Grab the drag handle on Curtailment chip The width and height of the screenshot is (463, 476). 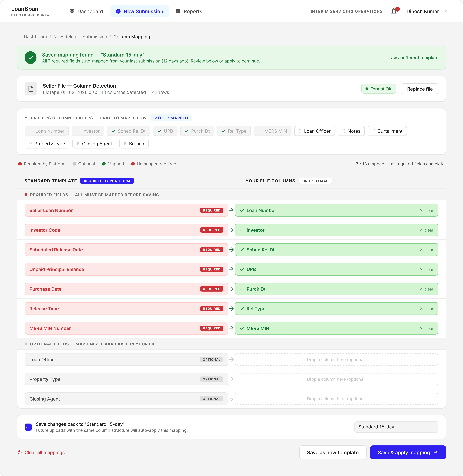(373, 131)
